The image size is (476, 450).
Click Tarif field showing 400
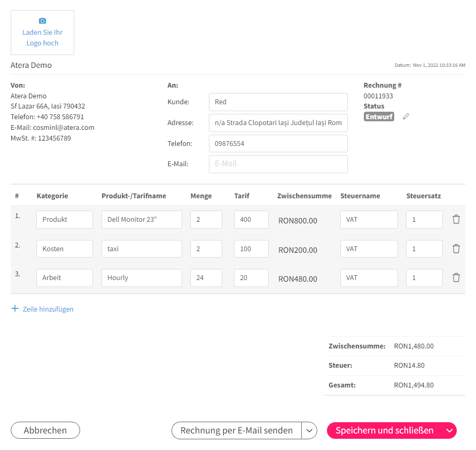click(251, 220)
